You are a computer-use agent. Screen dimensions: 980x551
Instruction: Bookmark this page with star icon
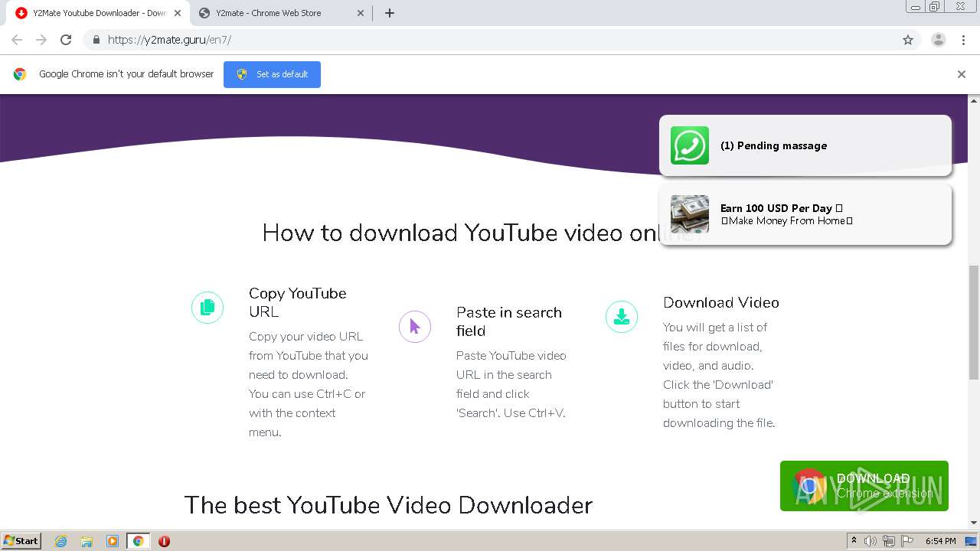coord(908,40)
